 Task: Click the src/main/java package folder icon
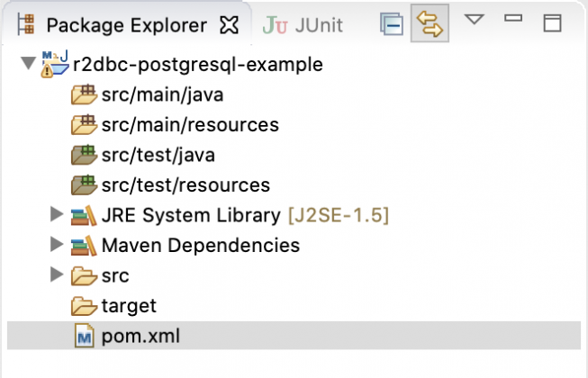84,94
